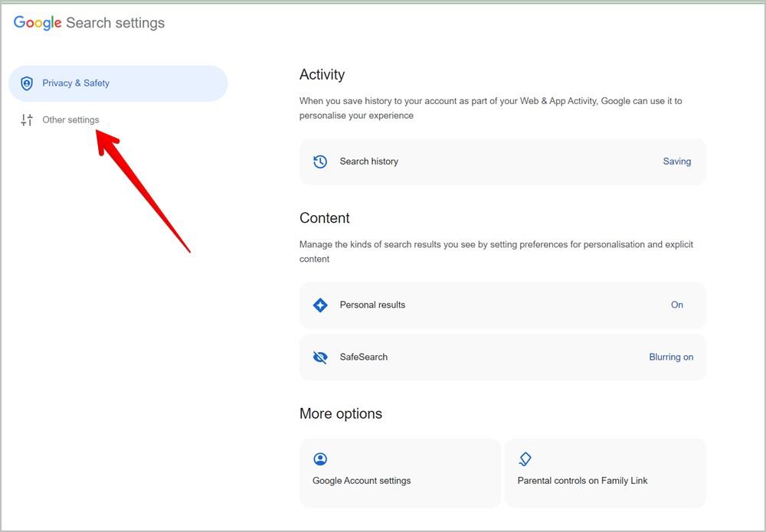Click the Search settings page title
The height and width of the screenshot is (532, 766).
pos(116,23)
